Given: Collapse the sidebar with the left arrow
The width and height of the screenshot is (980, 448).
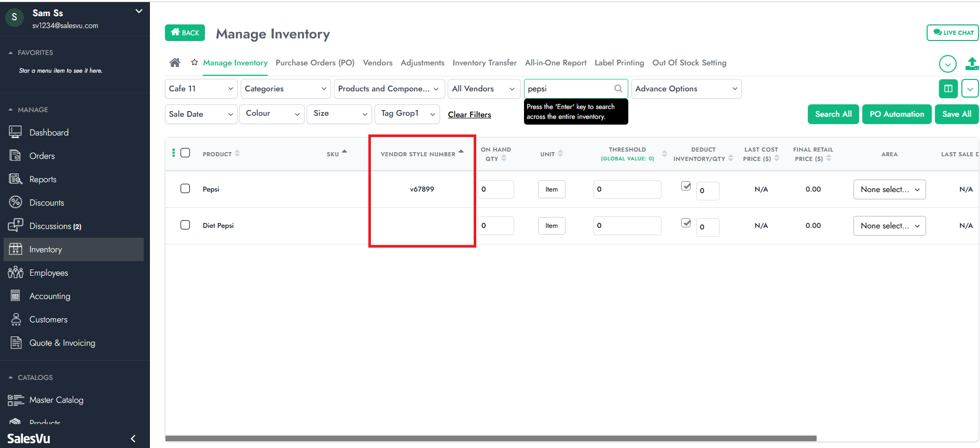Looking at the screenshot, I should [x=133, y=439].
